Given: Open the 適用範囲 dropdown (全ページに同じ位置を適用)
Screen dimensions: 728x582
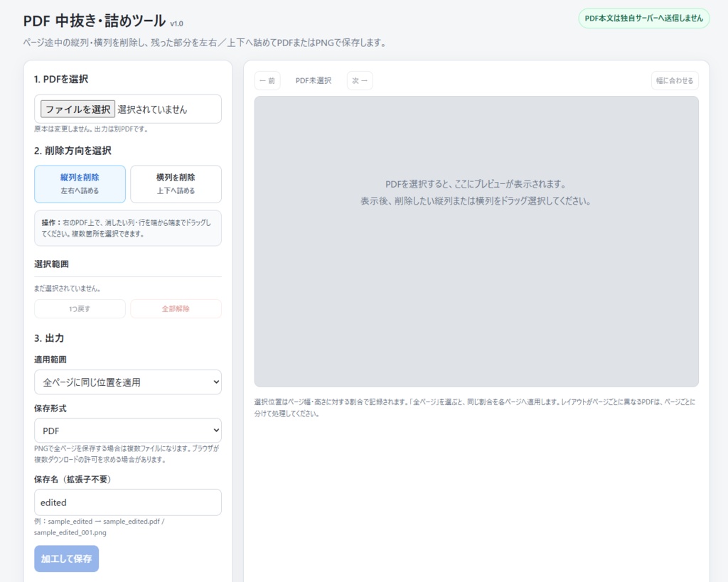Looking at the screenshot, I should point(128,382).
